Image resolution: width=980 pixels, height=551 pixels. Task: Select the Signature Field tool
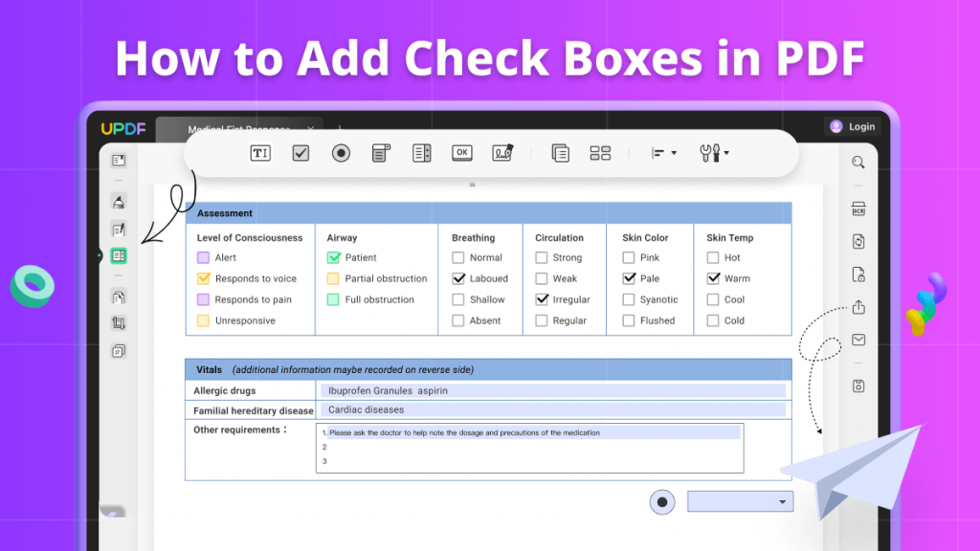tap(501, 153)
